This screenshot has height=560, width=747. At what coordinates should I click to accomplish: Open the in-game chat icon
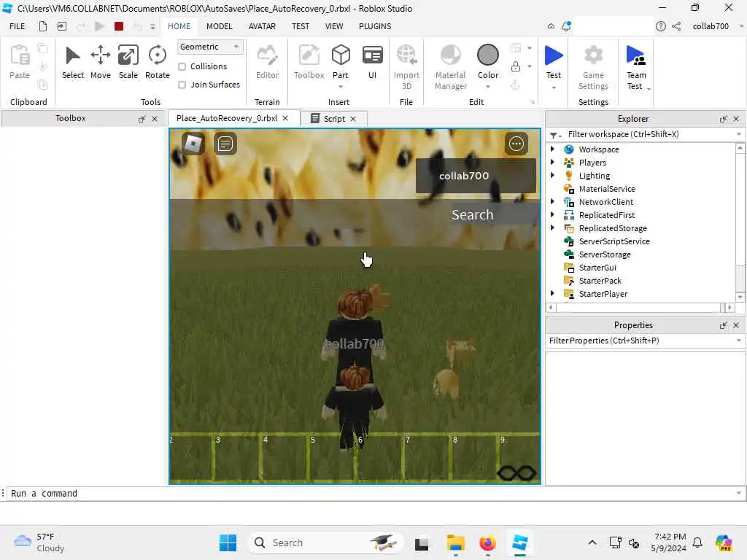[225, 144]
